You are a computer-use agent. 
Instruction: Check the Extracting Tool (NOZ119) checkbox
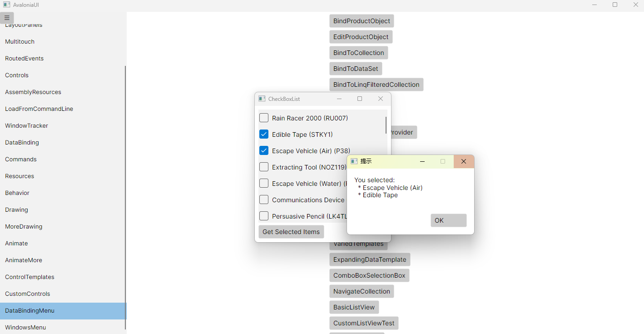(x=264, y=167)
